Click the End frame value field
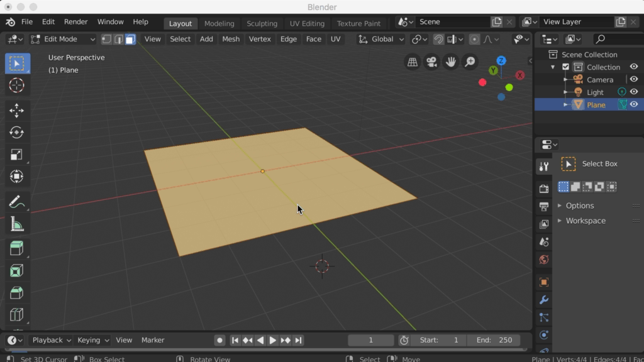The width and height of the screenshot is (644, 362). pyautogui.click(x=494, y=340)
